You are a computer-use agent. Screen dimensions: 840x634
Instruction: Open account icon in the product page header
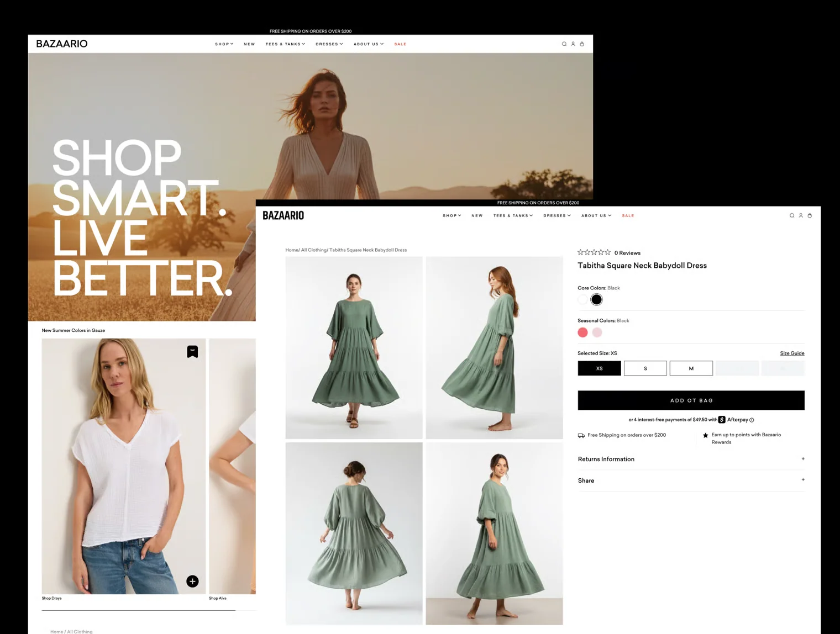801,215
